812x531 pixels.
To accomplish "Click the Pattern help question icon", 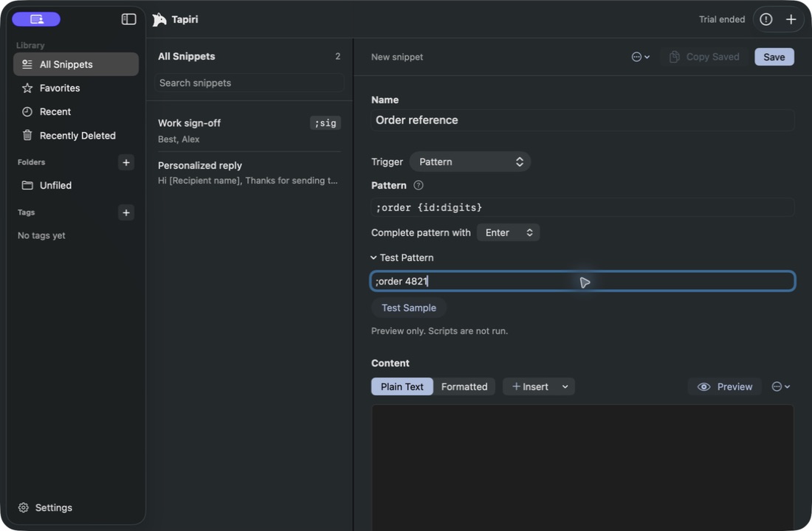I will (x=419, y=185).
